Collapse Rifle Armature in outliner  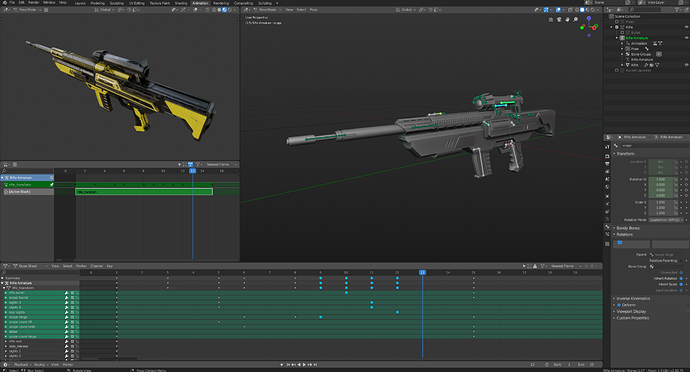click(x=617, y=38)
